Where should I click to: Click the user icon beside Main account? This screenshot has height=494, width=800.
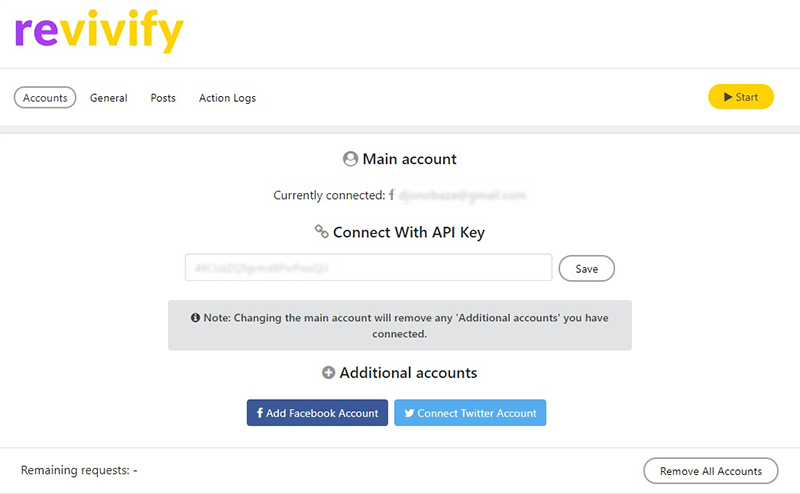[350, 159]
